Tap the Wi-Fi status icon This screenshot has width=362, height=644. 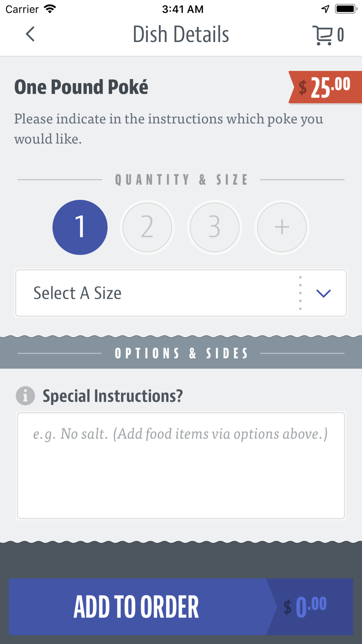[x=50, y=9]
